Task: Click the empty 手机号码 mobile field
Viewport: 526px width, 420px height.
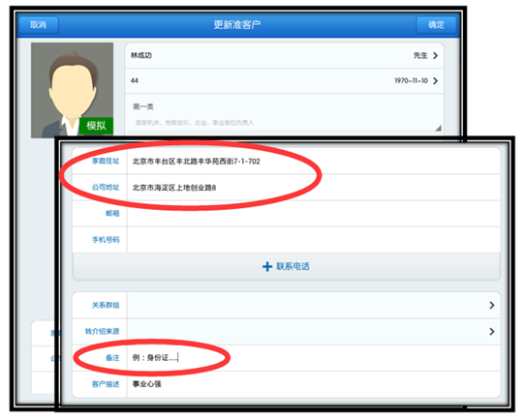Action: pos(313,240)
